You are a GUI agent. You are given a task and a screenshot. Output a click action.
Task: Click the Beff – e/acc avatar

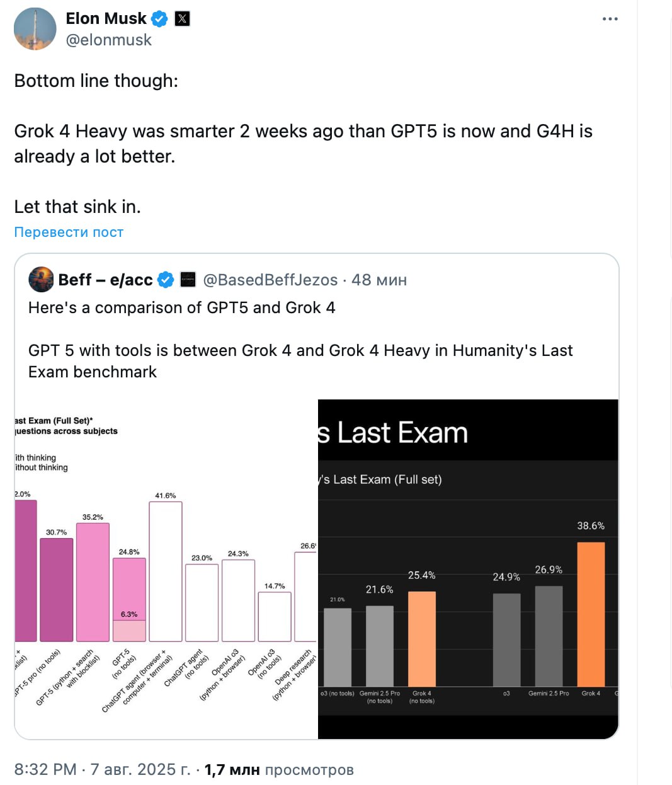pos(42,280)
